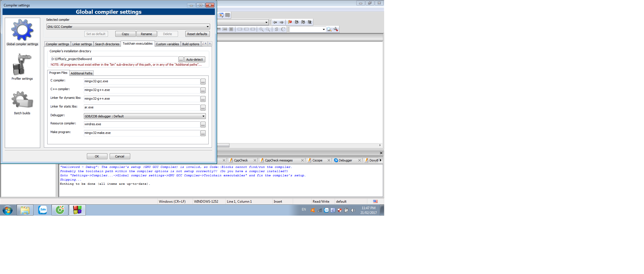Click the Copy compiler button
This screenshot has height=274, width=644.
(125, 34)
